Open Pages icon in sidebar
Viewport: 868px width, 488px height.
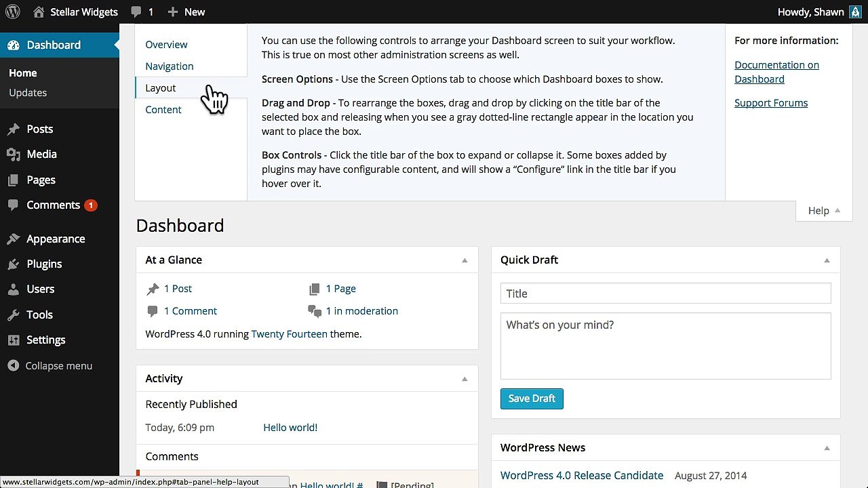(14, 180)
